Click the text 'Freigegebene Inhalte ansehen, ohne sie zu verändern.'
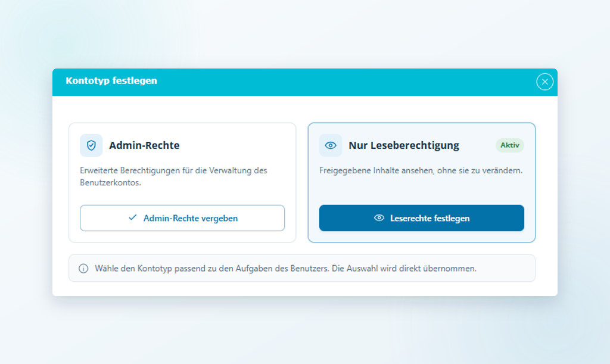The image size is (610, 364). coord(421,170)
